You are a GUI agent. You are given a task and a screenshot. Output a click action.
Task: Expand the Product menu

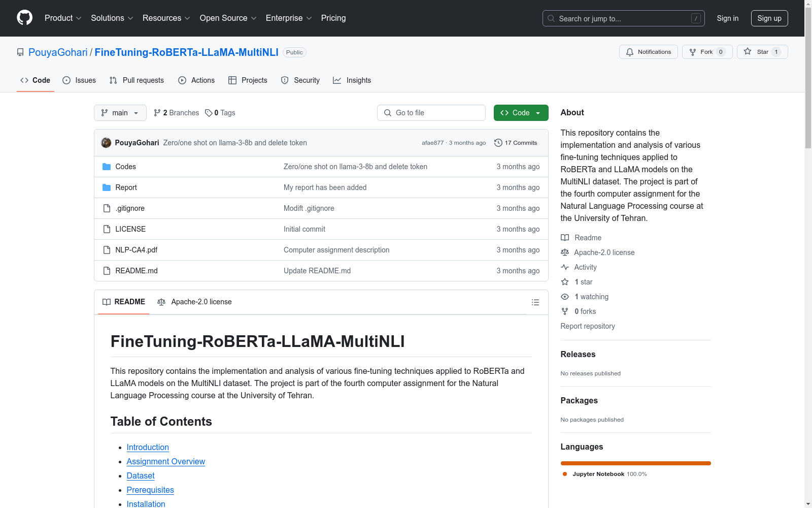(63, 18)
